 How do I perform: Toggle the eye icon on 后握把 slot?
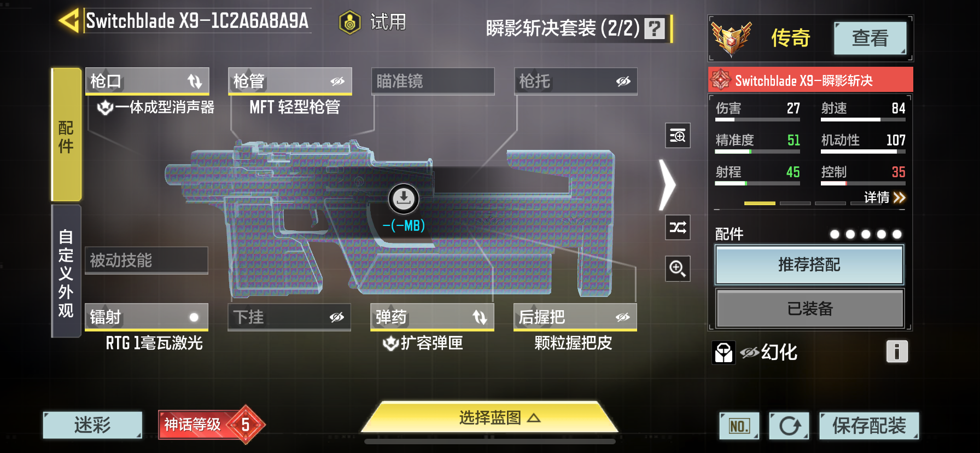(x=622, y=317)
